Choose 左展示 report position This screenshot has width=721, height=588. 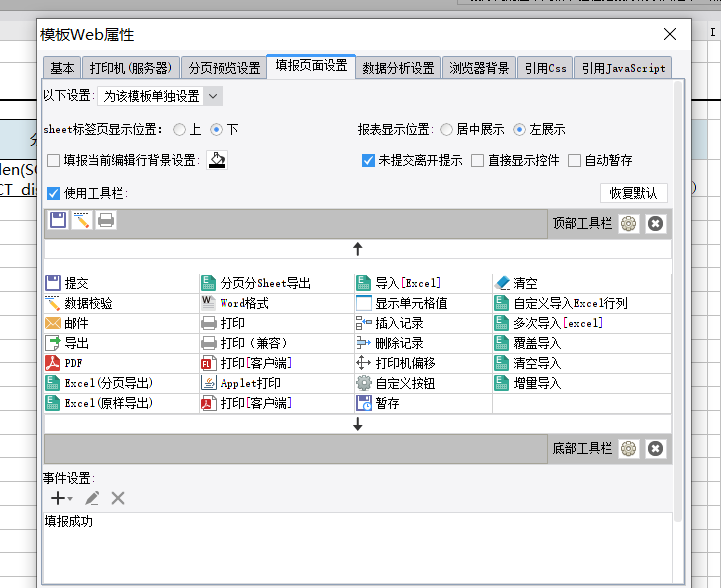point(519,130)
